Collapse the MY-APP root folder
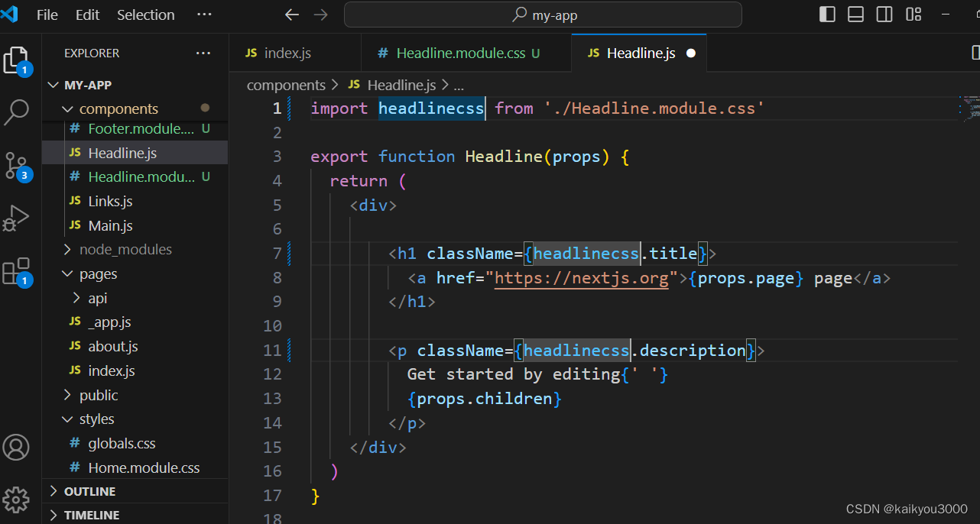Viewport: 980px width, 524px height. pyautogui.click(x=135, y=85)
